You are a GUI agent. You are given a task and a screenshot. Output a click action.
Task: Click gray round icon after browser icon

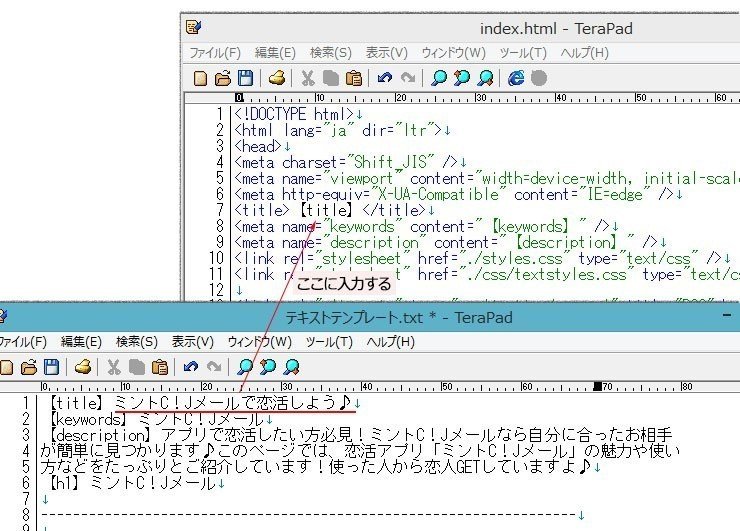[539, 78]
